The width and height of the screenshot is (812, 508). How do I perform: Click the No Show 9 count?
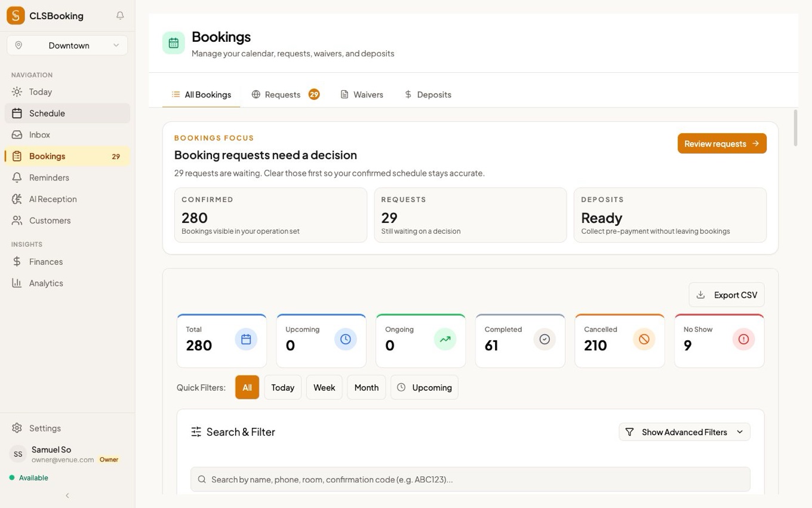point(688,345)
